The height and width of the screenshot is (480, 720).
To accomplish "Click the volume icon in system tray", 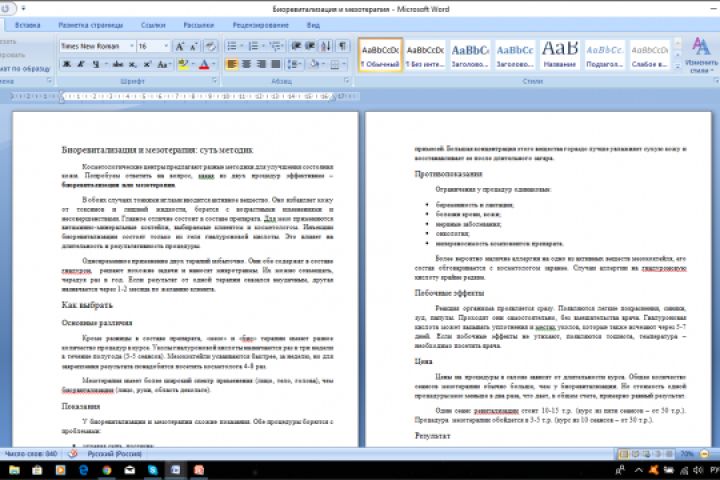I will 698,470.
